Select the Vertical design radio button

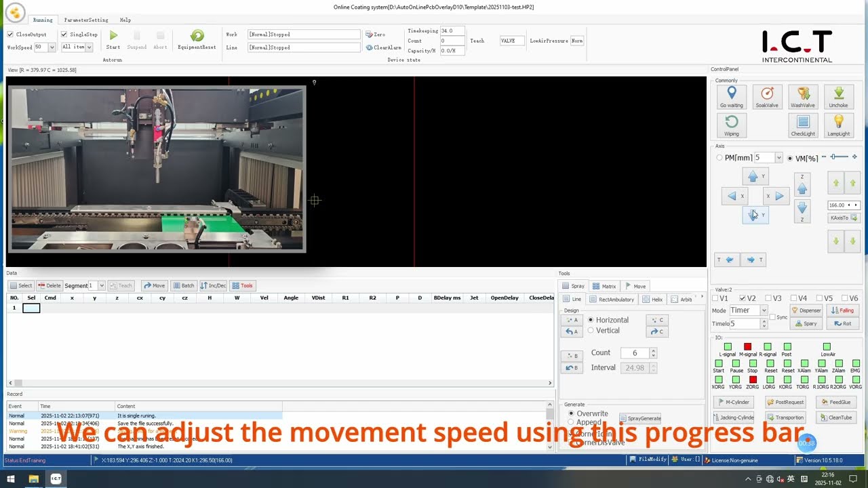591,331
